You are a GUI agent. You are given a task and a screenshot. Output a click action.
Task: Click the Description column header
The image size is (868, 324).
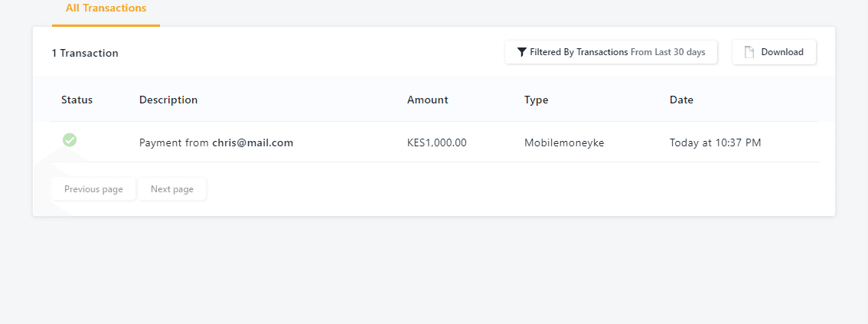pos(168,100)
